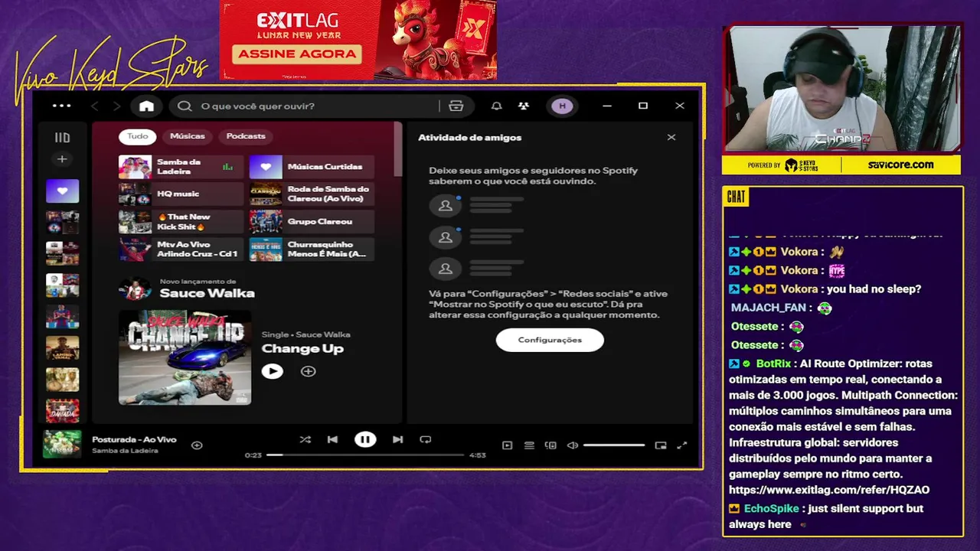Skip to the previous track
Viewport: 980px width, 551px height.
(332, 439)
